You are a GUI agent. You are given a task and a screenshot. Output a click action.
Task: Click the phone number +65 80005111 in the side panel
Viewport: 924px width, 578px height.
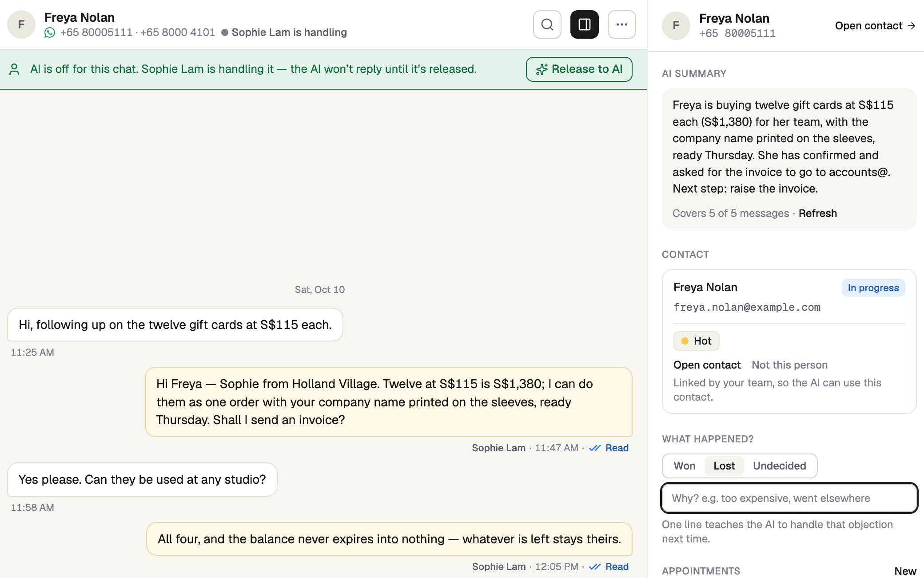(x=737, y=34)
